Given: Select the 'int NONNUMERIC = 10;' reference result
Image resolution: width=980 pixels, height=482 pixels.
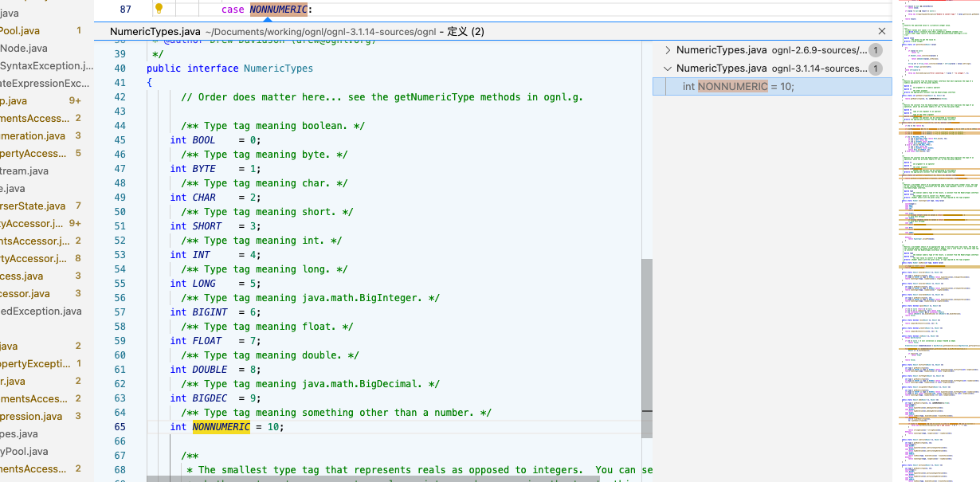Looking at the screenshot, I should click(738, 87).
